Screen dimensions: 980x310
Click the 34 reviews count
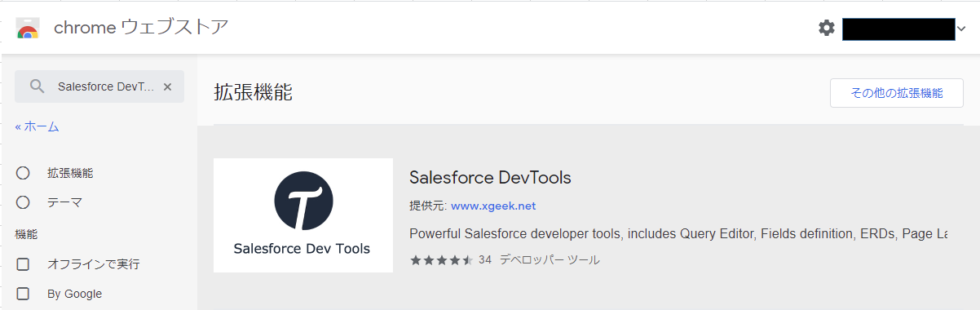(x=485, y=260)
